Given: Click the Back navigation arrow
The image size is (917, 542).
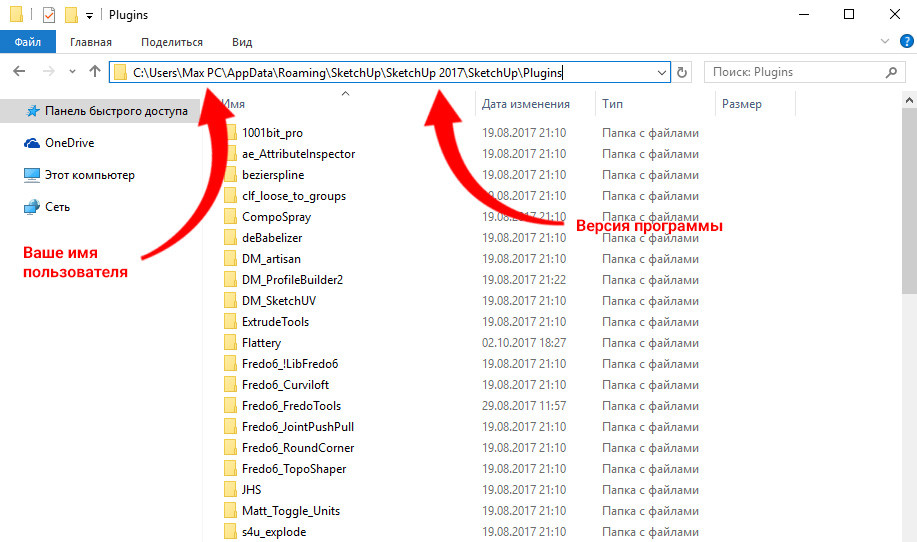Looking at the screenshot, I should [19, 71].
